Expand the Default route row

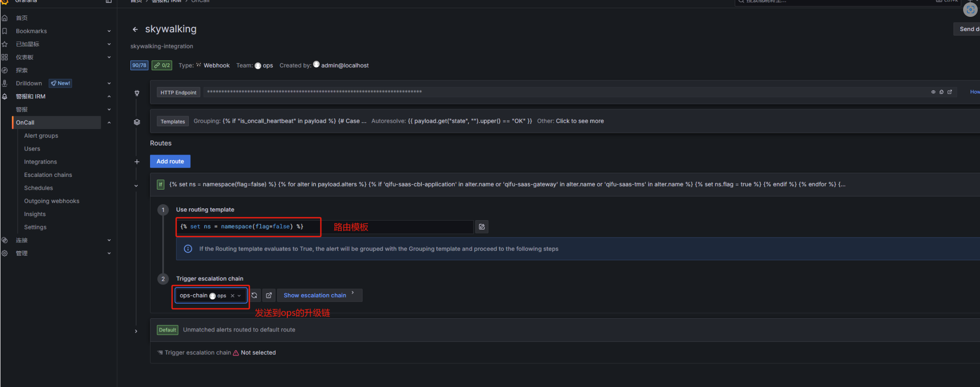point(136,331)
